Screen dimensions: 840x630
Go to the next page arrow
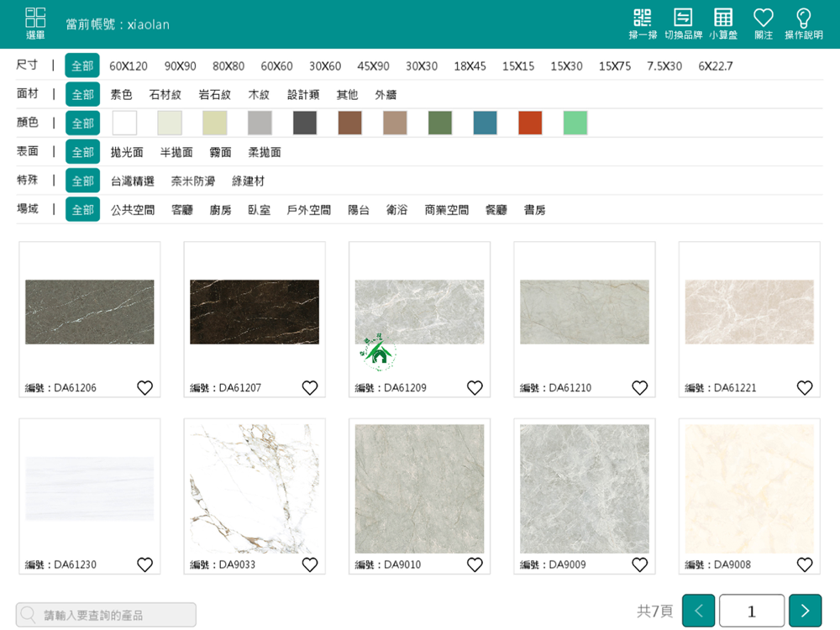click(x=806, y=611)
